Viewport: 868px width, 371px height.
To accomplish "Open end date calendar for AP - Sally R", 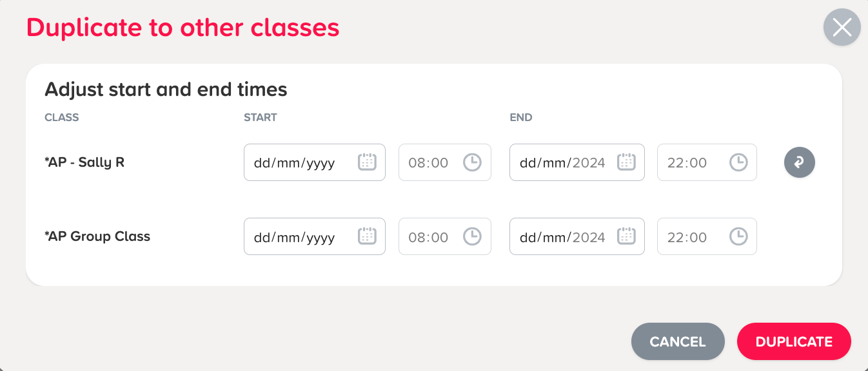I will tap(626, 162).
